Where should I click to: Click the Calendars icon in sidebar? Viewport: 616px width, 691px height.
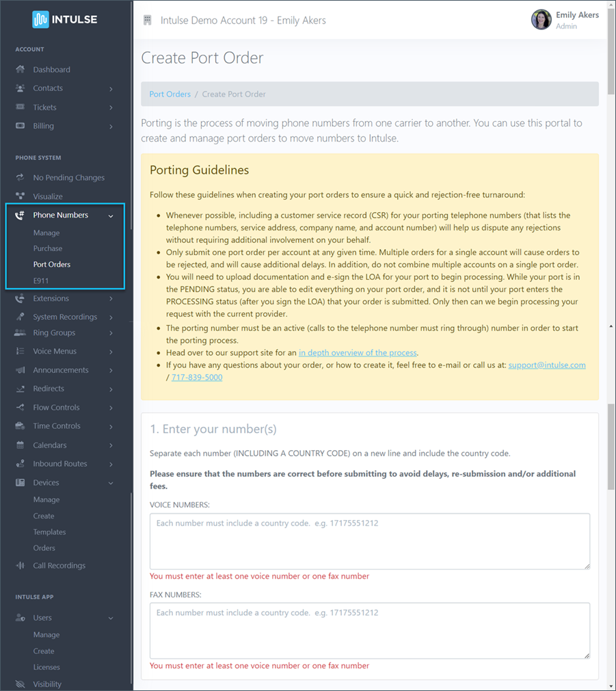pyautogui.click(x=20, y=445)
